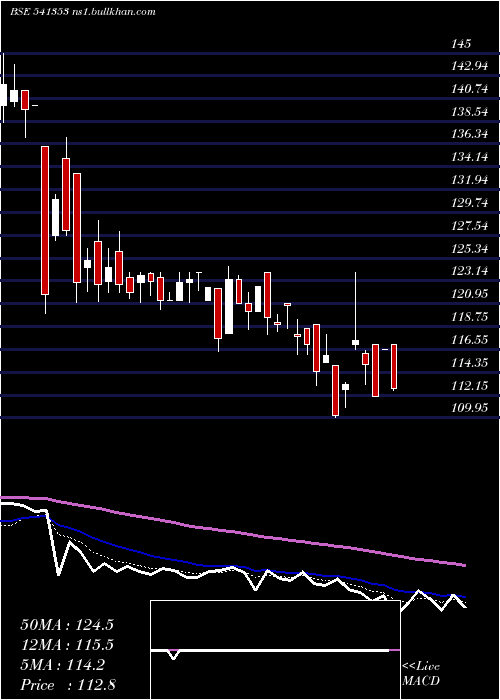This screenshot has height=700, width=500.
Task: Click the <<Live MACD label
Action: 421,674
